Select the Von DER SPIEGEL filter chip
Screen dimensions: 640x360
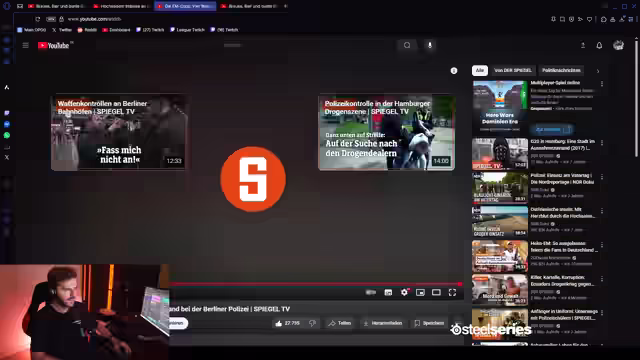[x=513, y=70]
